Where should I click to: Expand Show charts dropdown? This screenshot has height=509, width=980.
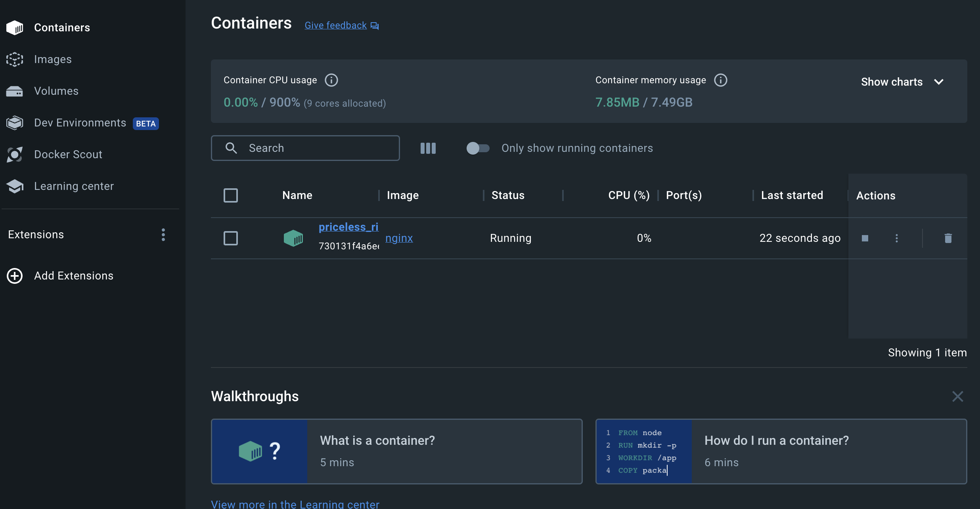[902, 82]
